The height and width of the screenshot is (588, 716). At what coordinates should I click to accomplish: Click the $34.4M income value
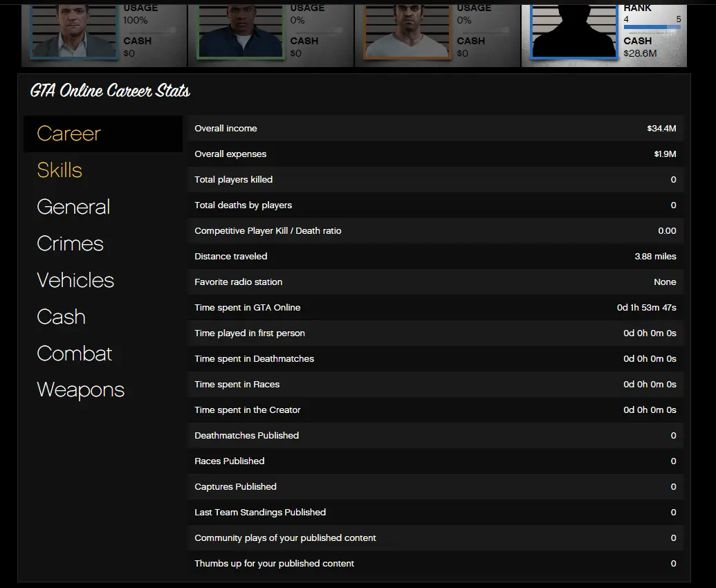[661, 128]
